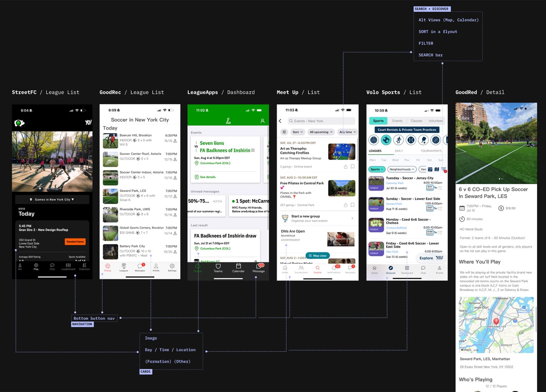The height and width of the screenshot is (392, 546).
Task: Open the All upcoming dropdown
Action: click(321, 132)
